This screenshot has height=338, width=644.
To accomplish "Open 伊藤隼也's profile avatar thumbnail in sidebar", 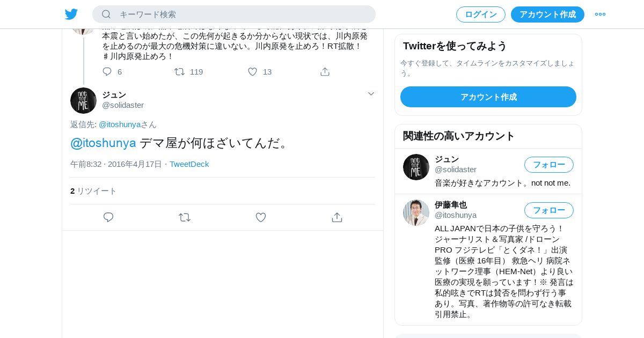I will coord(416,212).
